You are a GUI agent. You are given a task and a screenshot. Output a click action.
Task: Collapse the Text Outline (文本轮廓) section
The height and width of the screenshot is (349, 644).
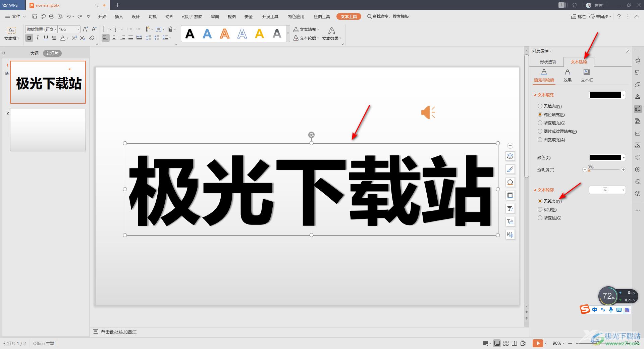[x=535, y=190]
